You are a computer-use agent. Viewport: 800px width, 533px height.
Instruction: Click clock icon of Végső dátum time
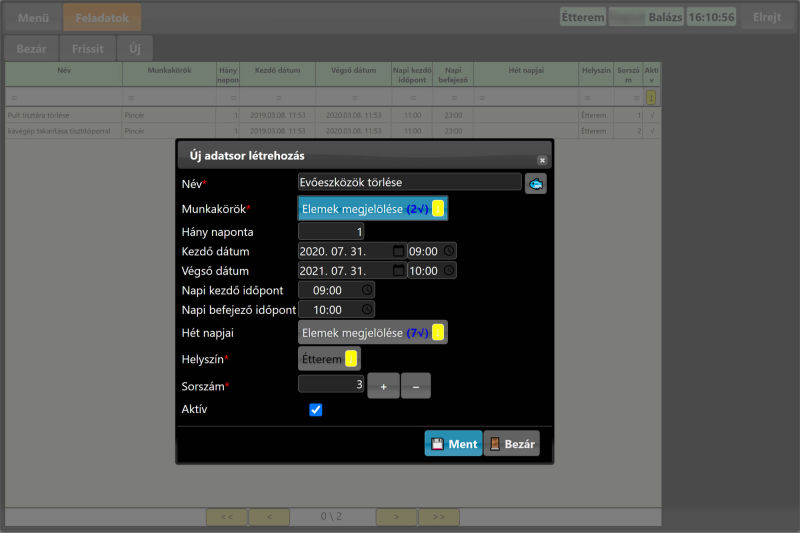pyautogui.click(x=449, y=271)
